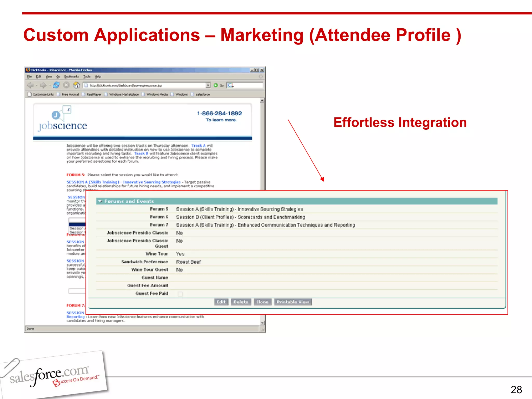This screenshot has width=532, height=399.
Task: Click the 'To learn more.' text
Action: [221, 120]
